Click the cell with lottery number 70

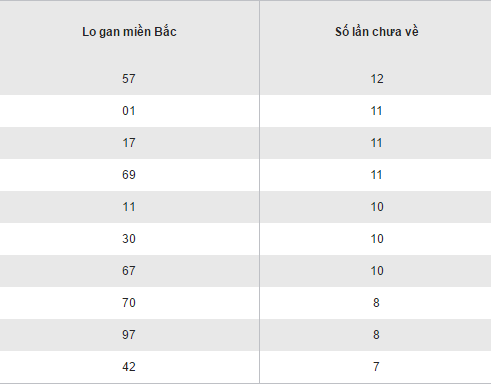coord(129,303)
